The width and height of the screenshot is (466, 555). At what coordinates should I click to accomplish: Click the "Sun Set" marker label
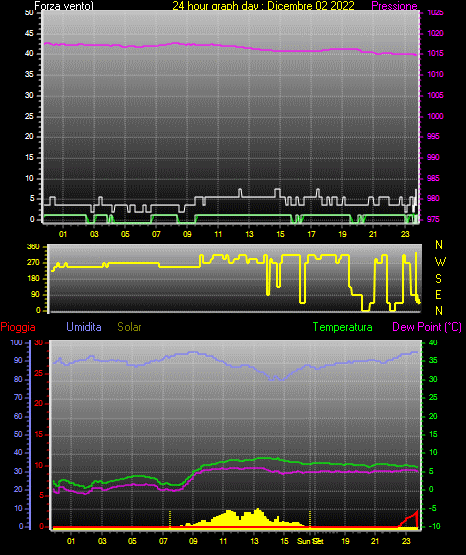click(310, 541)
